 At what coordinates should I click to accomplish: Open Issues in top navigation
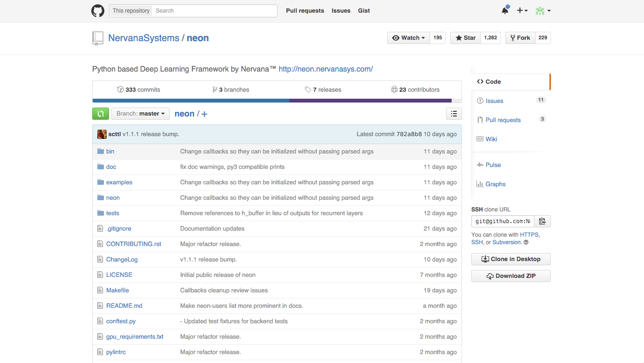point(341,11)
